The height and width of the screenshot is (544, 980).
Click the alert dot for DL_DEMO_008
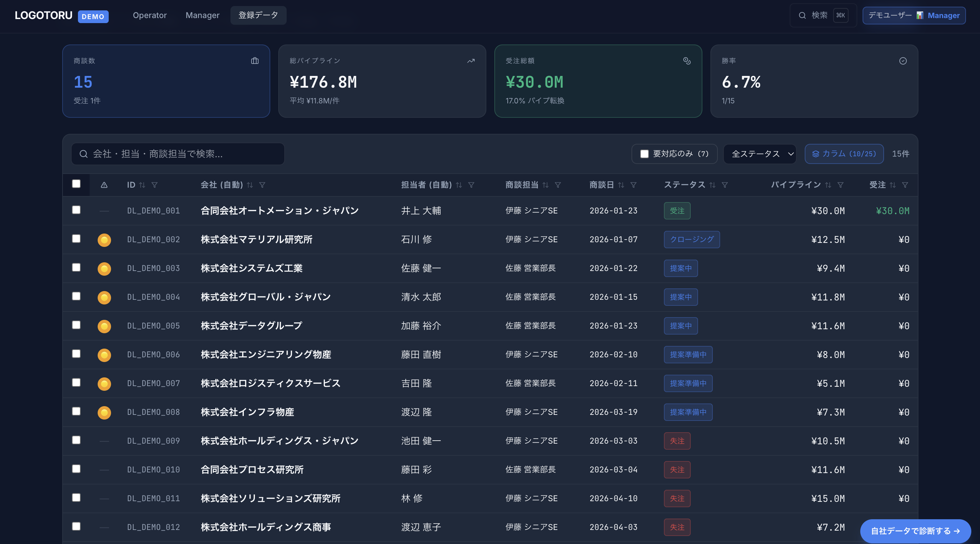[104, 413]
